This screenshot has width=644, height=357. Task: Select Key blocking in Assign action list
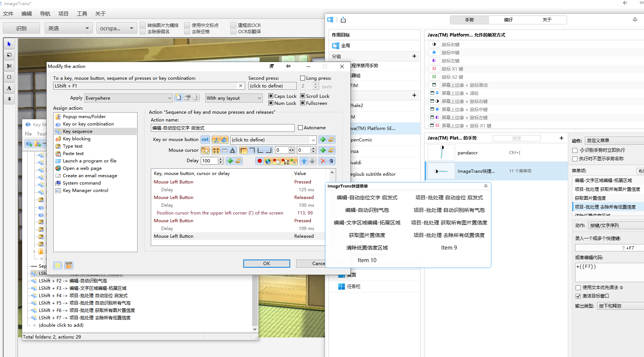point(77,139)
